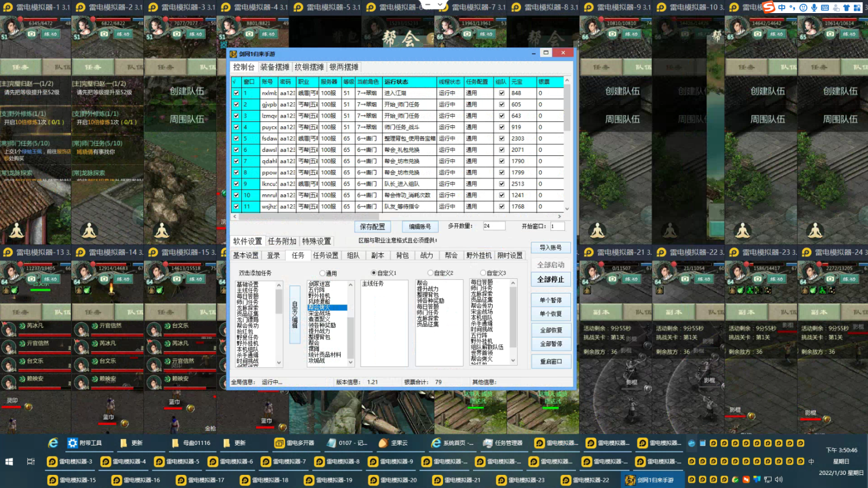Open the 特殊设置 tab

point(317,241)
